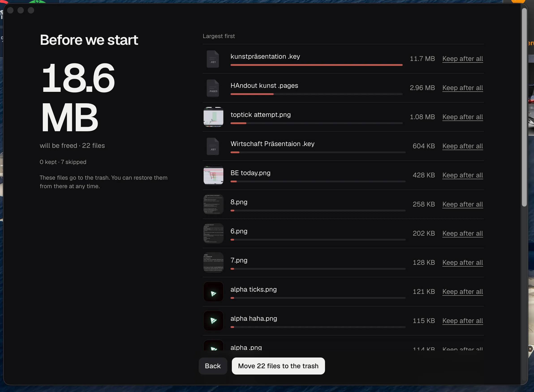This screenshot has height=392, width=534.
Task: Click the 0 kept · 7 skipped text
Action: (63, 162)
